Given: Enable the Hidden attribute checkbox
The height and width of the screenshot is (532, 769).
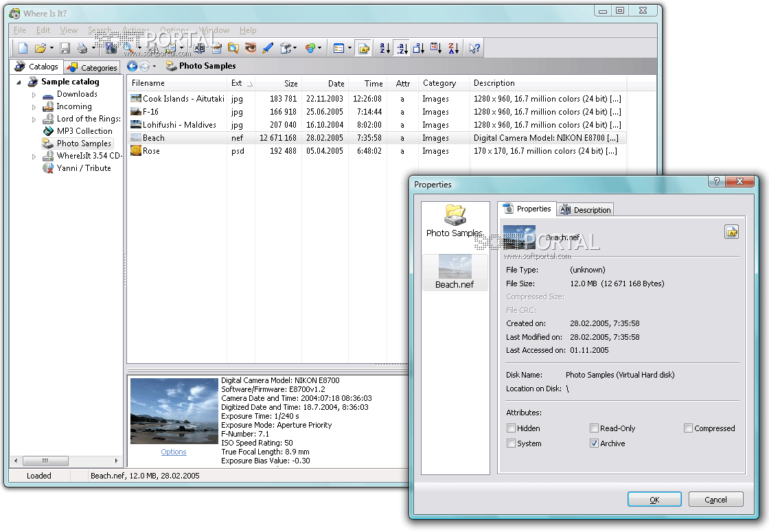Looking at the screenshot, I should (x=511, y=428).
